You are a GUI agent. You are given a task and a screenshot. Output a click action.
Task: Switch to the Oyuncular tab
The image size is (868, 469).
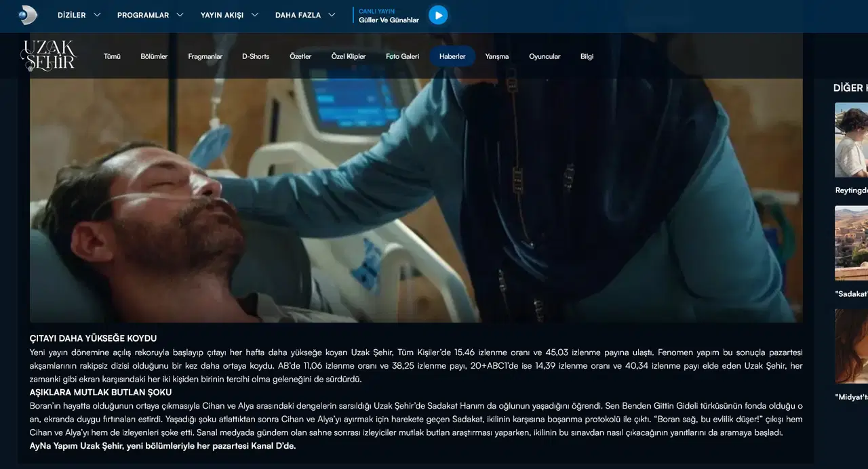pos(545,56)
